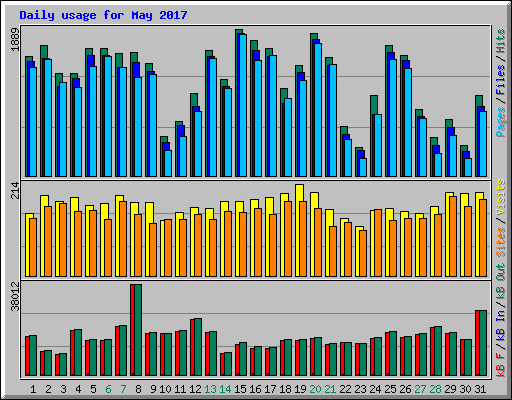Click the '38012' bottom chart scale value
The image size is (512, 400).
tap(15, 296)
